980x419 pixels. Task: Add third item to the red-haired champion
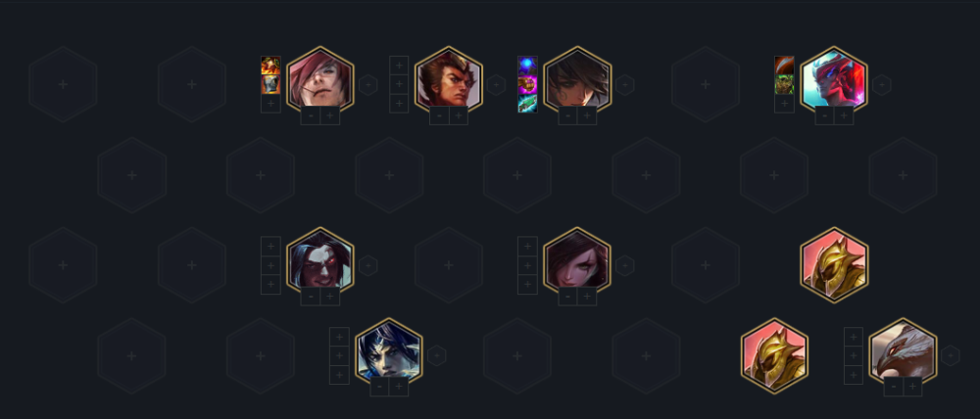270,103
